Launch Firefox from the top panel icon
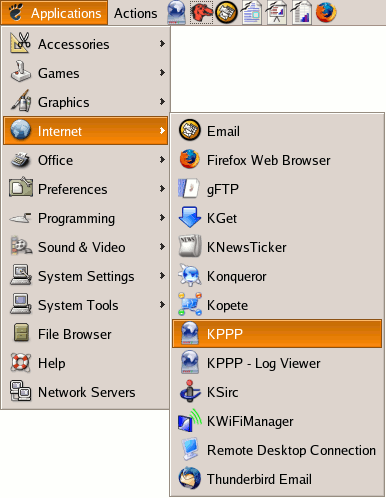The height and width of the screenshot is (498, 386). pos(326,13)
